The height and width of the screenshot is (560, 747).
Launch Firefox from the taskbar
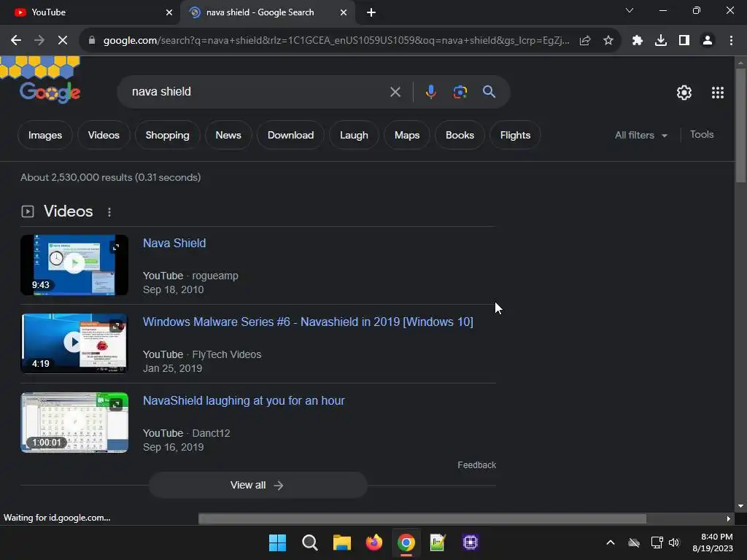[x=374, y=542]
